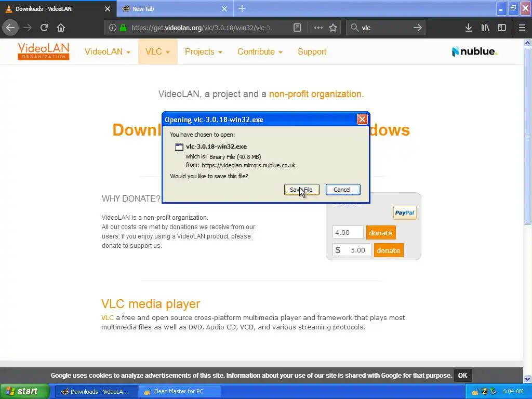532x399 pixels.
Task: Toggle reader view icon
Action: pos(297,28)
